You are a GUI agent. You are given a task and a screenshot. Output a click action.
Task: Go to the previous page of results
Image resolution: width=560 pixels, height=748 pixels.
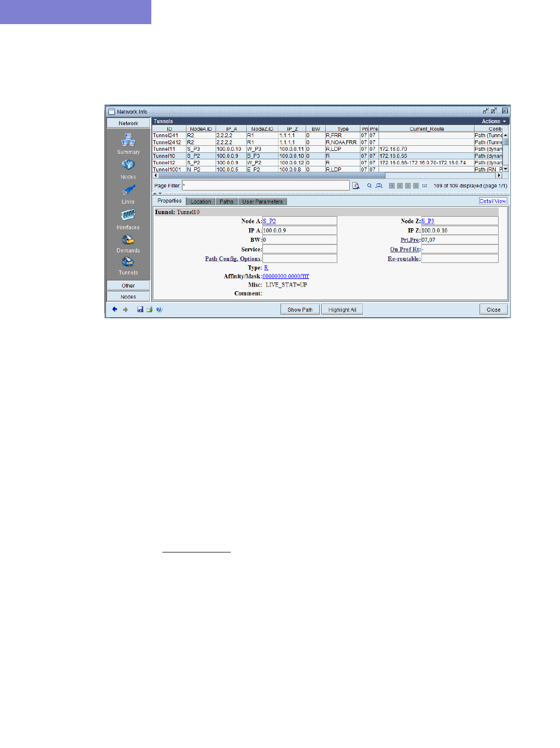click(400, 186)
